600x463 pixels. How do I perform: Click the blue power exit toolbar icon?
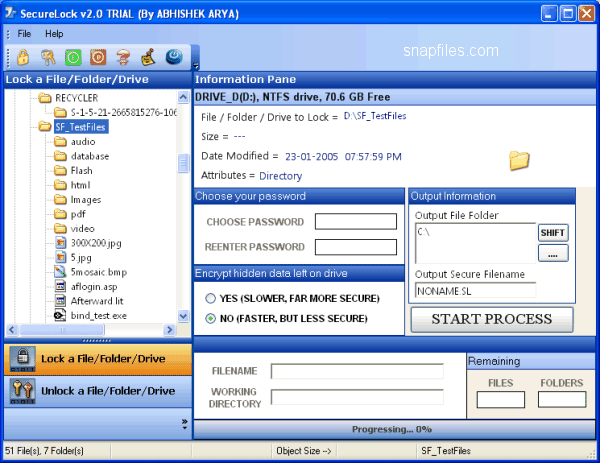[174, 57]
